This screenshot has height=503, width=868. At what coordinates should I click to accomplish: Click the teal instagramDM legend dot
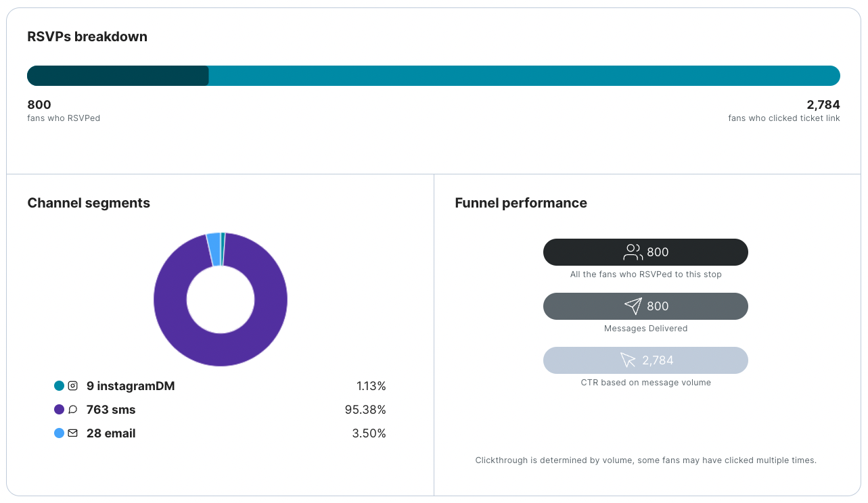[60, 386]
